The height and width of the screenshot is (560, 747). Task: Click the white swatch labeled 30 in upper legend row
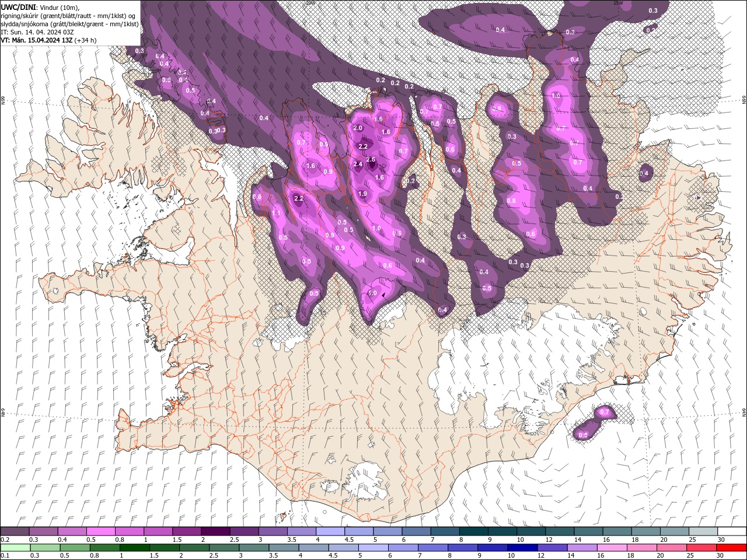pos(732,531)
